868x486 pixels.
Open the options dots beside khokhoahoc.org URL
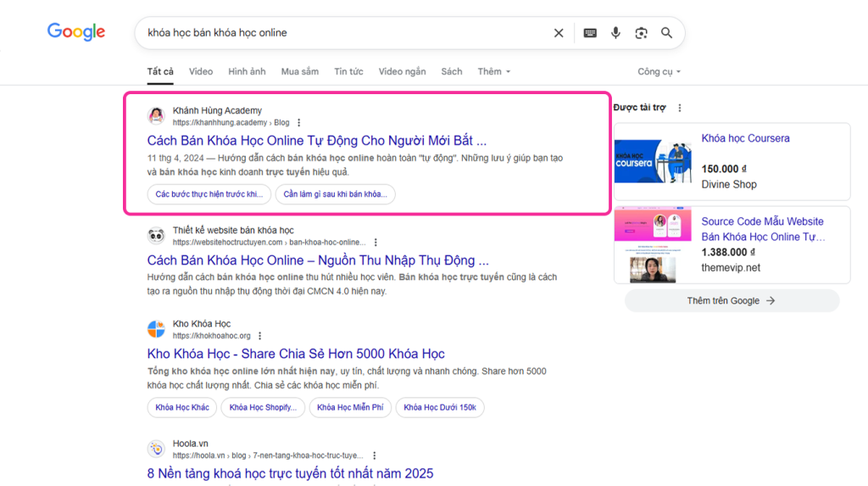click(260, 336)
